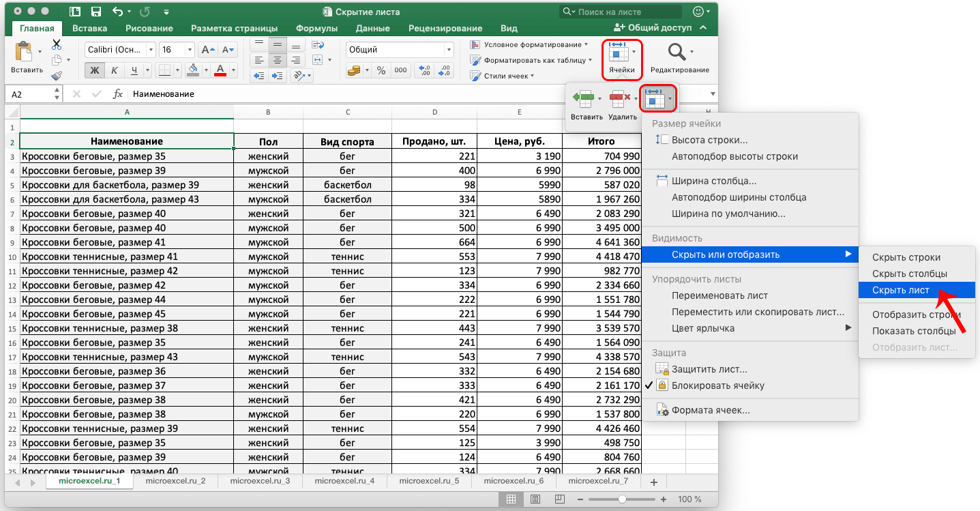Click the Paste clipboard icon

tap(24, 53)
